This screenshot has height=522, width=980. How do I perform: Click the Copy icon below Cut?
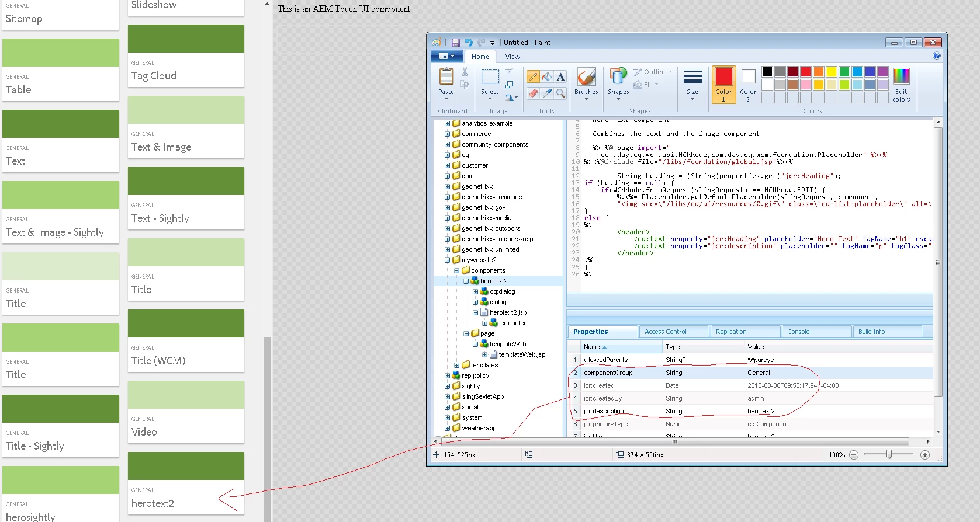tap(465, 85)
